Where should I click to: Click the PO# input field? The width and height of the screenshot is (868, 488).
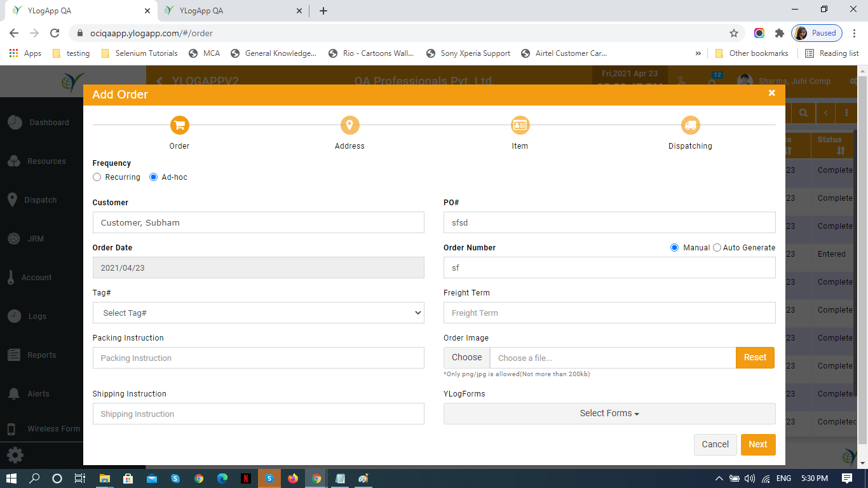(x=609, y=222)
